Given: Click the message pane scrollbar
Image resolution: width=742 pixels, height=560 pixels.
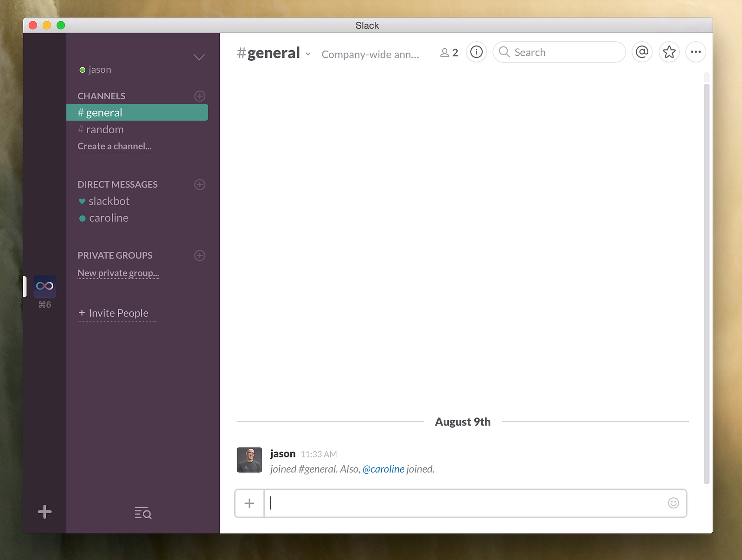Looking at the screenshot, I should [707, 283].
